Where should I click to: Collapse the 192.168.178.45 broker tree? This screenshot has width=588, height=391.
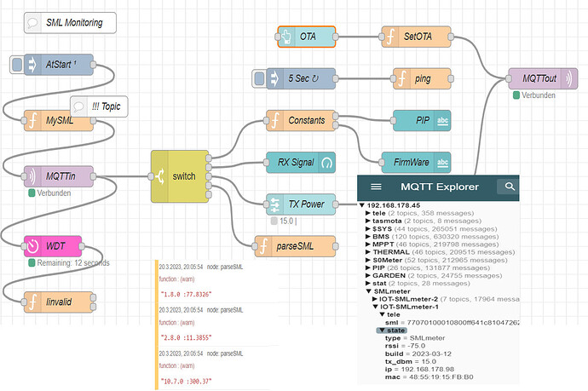(x=362, y=205)
